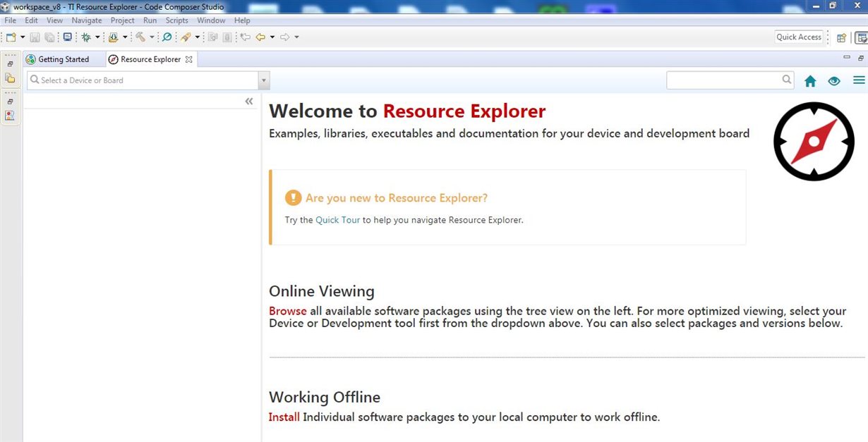Screen dimensions: 868x442
Task: Open the File menu
Action: 10,20
